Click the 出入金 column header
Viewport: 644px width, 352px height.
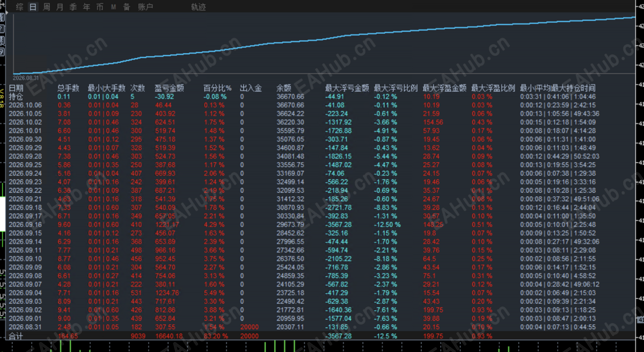[251, 88]
